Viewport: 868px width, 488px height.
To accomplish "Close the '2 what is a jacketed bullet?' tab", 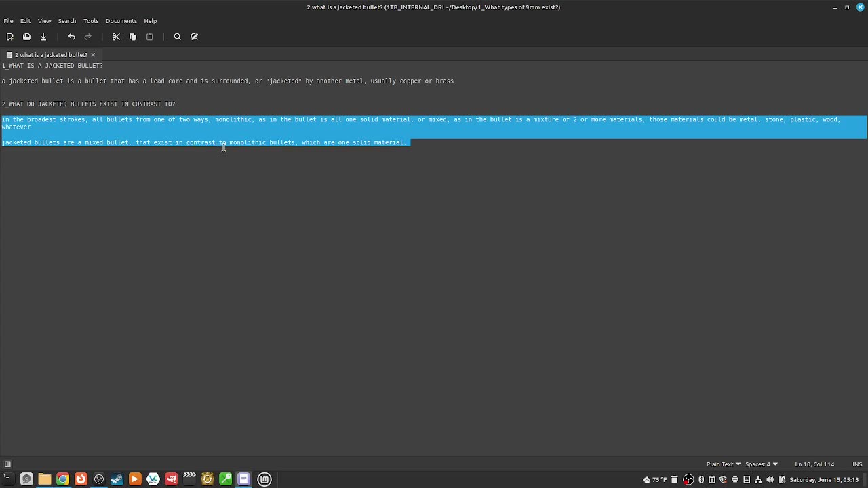I will [x=93, y=54].
